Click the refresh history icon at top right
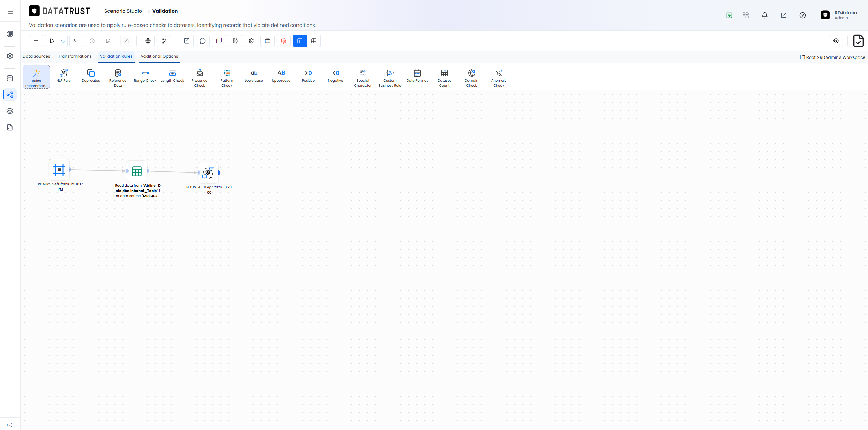Screen dimensions: 868x430 click(836, 41)
